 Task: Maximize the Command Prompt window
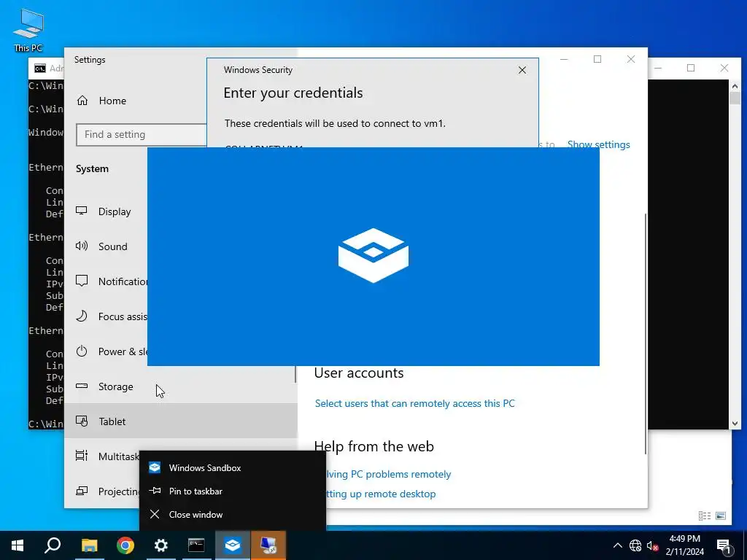click(x=691, y=68)
